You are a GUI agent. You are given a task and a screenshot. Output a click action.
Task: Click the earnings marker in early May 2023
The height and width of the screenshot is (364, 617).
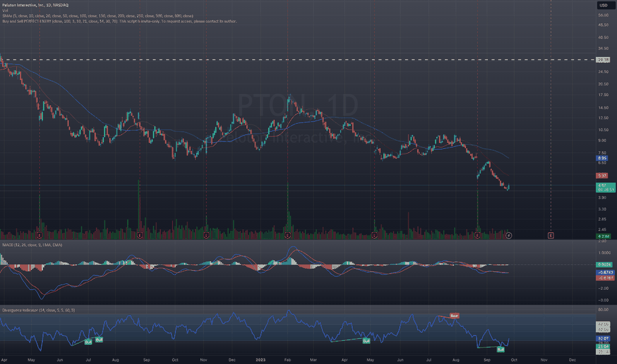pos(374,236)
